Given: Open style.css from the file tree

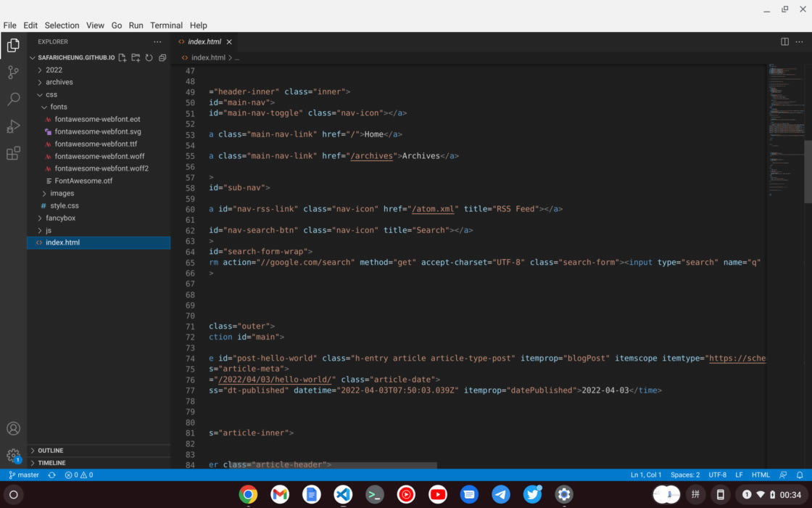Looking at the screenshot, I should click(64, 205).
